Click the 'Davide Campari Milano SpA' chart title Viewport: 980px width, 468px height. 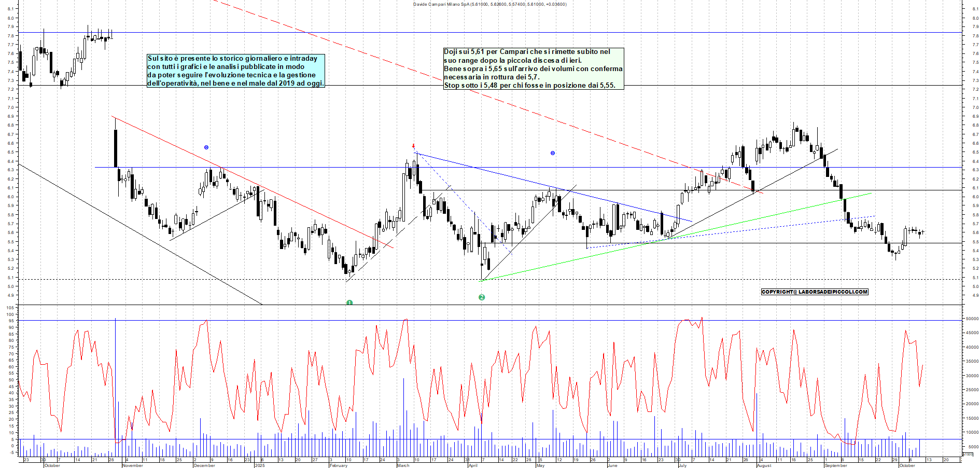click(x=489, y=4)
